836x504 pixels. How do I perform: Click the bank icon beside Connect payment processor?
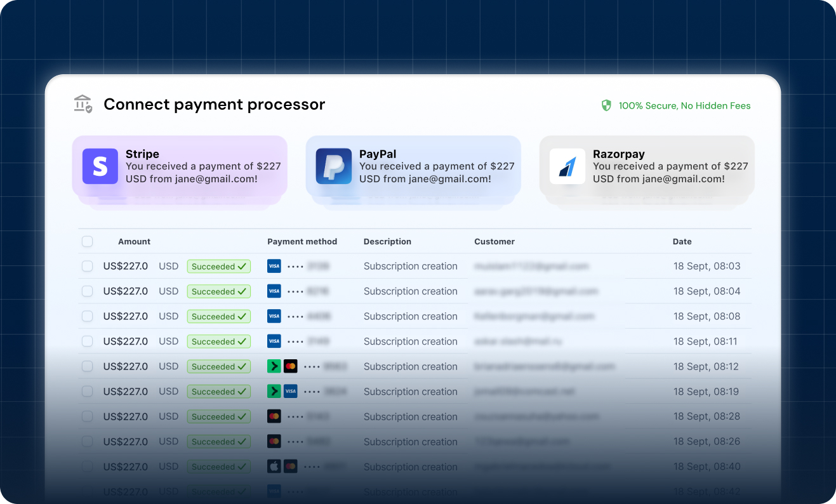(83, 104)
